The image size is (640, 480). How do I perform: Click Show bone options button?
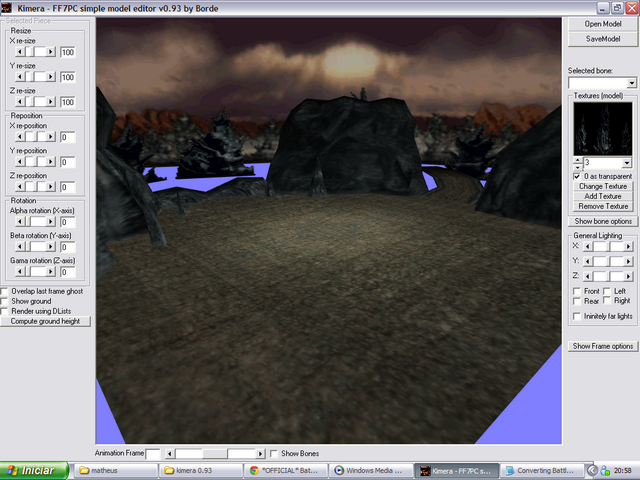(603, 221)
